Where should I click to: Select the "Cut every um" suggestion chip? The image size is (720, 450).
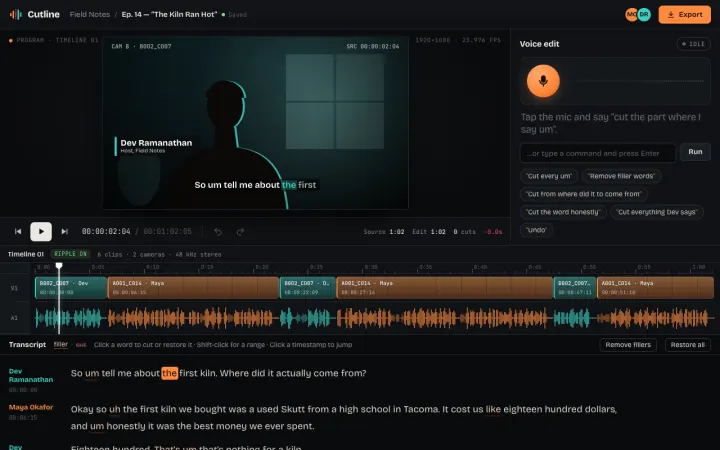point(549,176)
